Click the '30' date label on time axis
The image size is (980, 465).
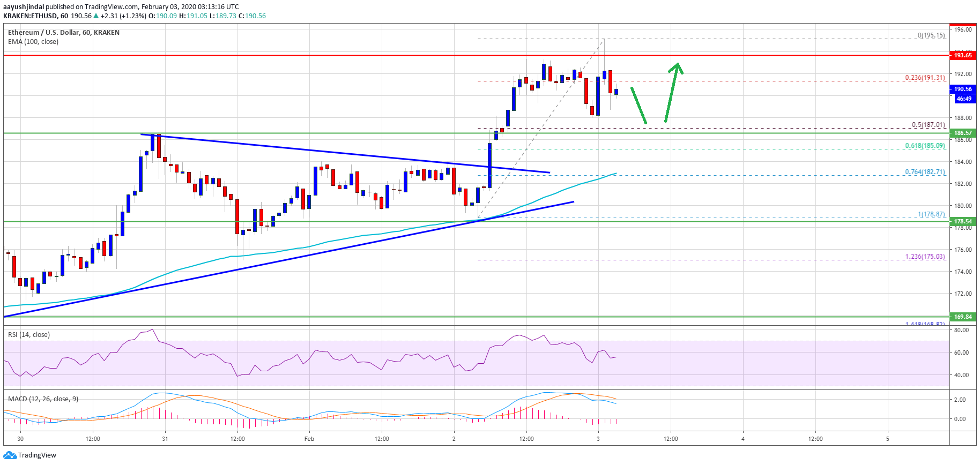[x=20, y=439]
